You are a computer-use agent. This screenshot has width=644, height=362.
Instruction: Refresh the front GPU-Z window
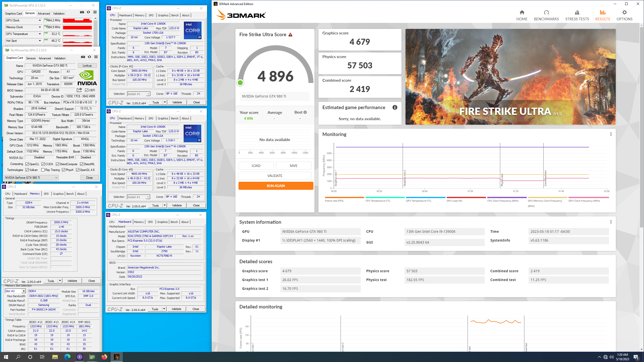click(89, 57)
